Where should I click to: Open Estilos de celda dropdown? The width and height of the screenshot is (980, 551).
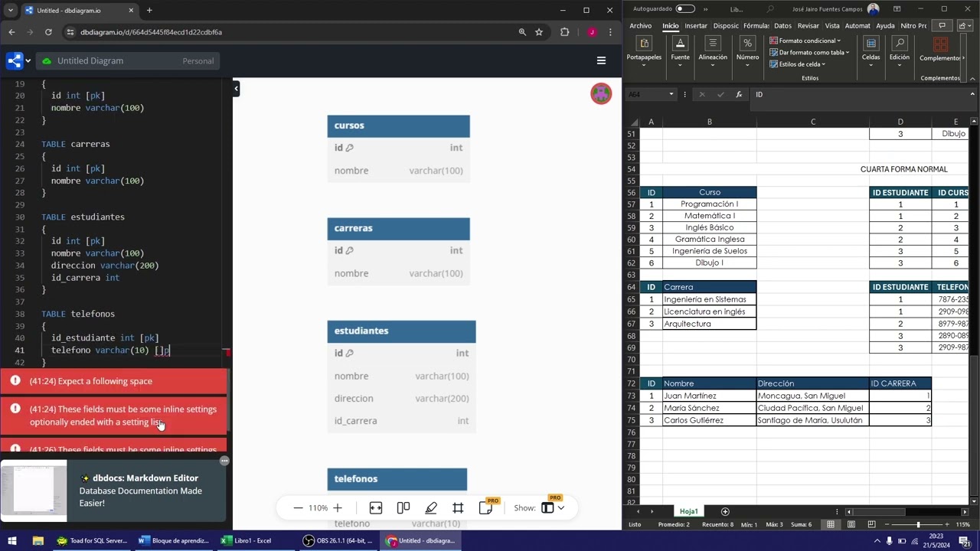[x=798, y=64]
